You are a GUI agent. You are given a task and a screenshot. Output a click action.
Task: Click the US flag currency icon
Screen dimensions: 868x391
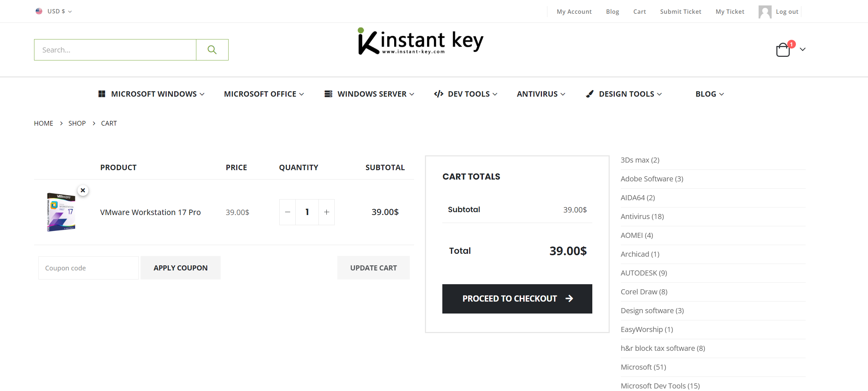(39, 11)
